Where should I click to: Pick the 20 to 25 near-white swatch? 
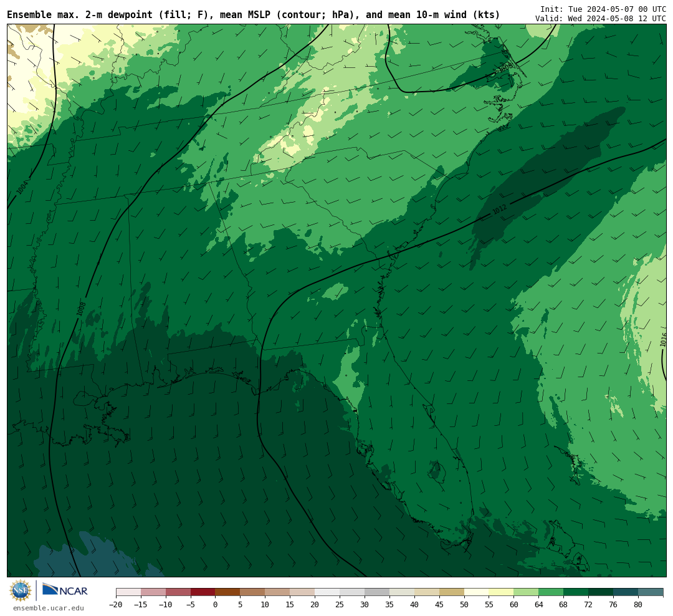[328, 592]
